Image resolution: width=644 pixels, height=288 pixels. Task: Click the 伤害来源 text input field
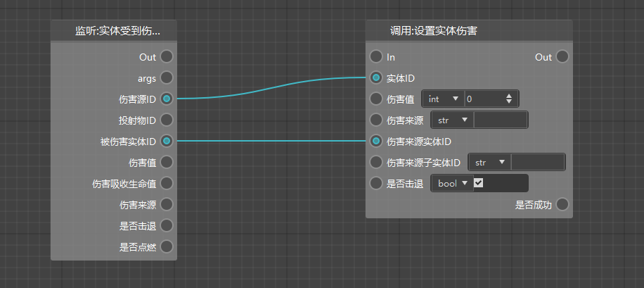(501, 120)
